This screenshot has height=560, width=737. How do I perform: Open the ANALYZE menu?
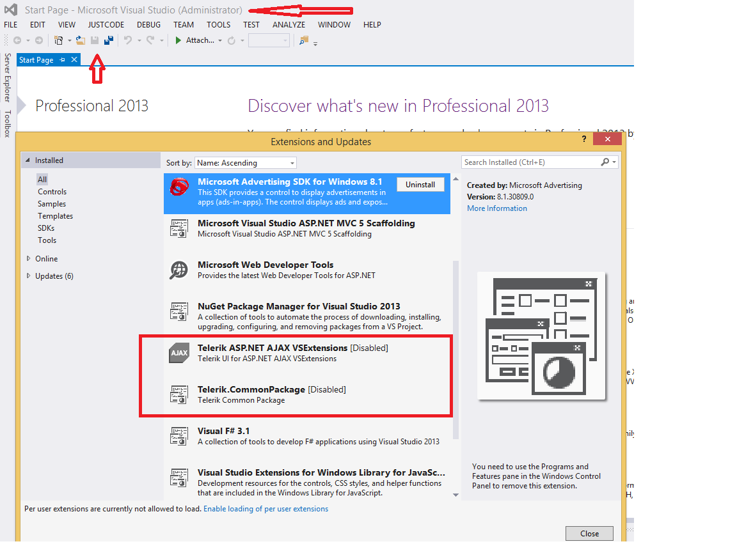(289, 24)
